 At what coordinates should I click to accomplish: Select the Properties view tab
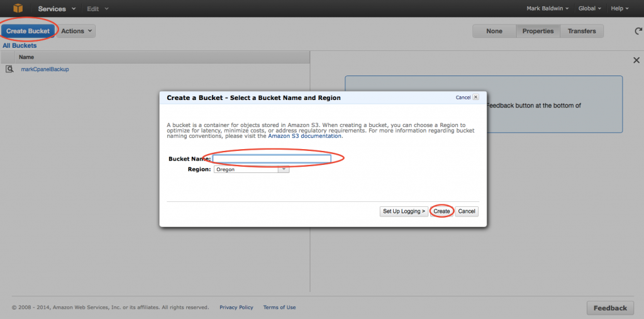(x=538, y=31)
